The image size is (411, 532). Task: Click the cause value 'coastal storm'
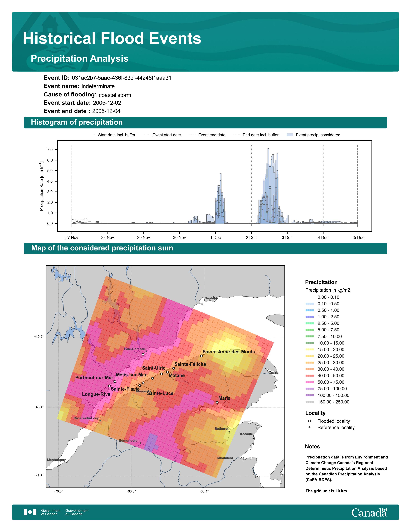point(115,95)
